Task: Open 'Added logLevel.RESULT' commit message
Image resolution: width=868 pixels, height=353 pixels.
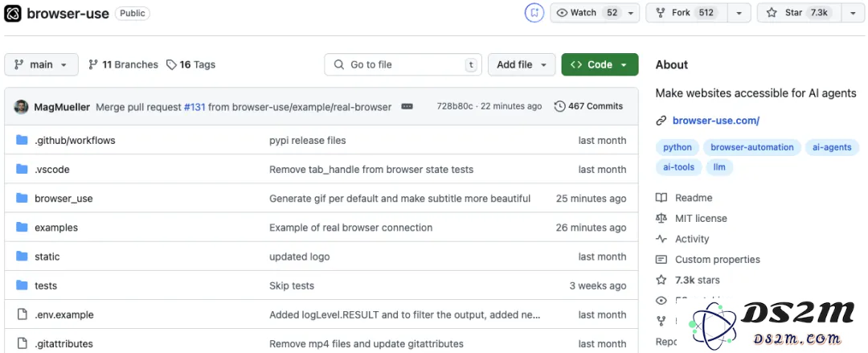Action: pyautogui.click(x=404, y=314)
